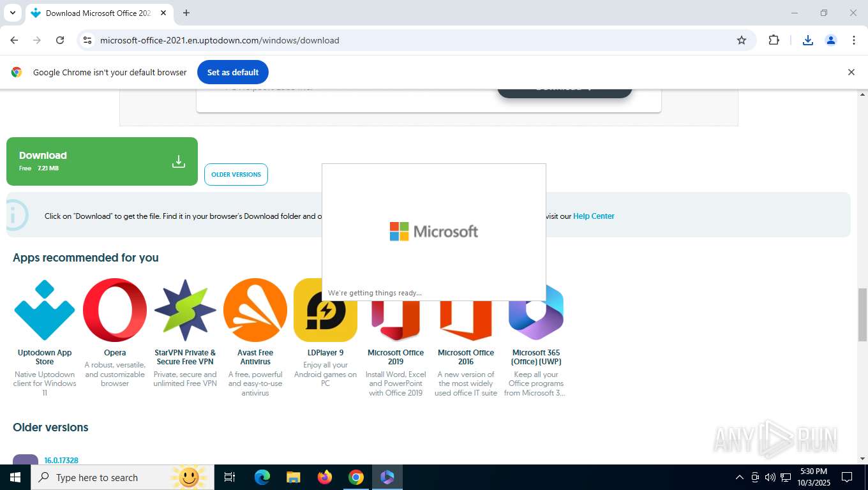The image size is (868, 490).
Task: Click the LDPlayer 9 title text
Action: coord(325,353)
